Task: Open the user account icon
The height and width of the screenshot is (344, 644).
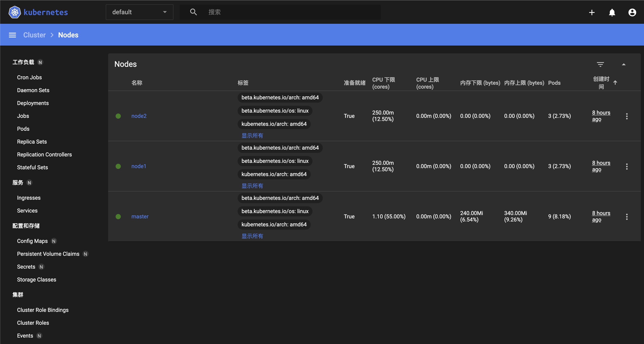Action: click(x=632, y=12)
